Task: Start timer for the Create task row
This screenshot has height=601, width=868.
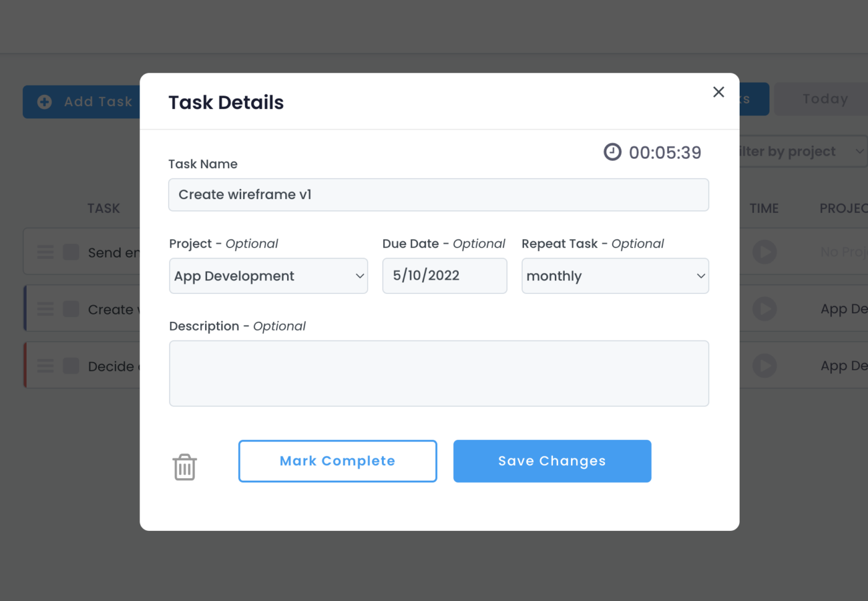Action: [764, 309]
